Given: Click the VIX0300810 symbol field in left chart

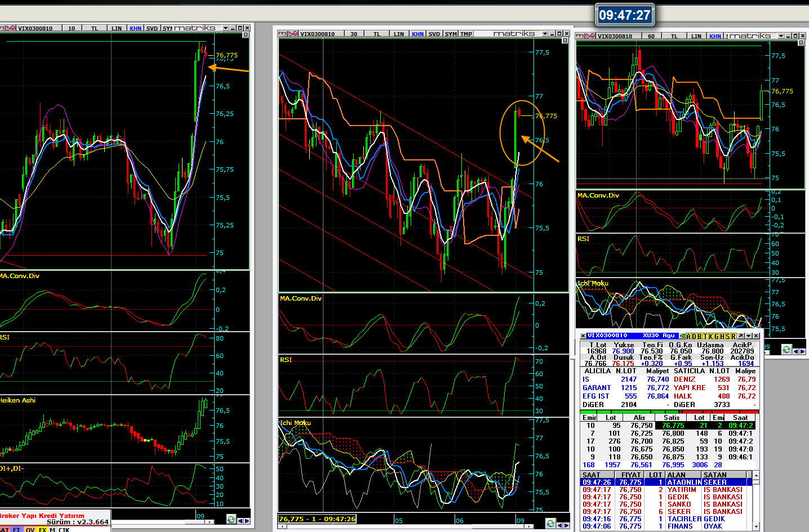Looking at the screenshot, I should tap(35, 28).
